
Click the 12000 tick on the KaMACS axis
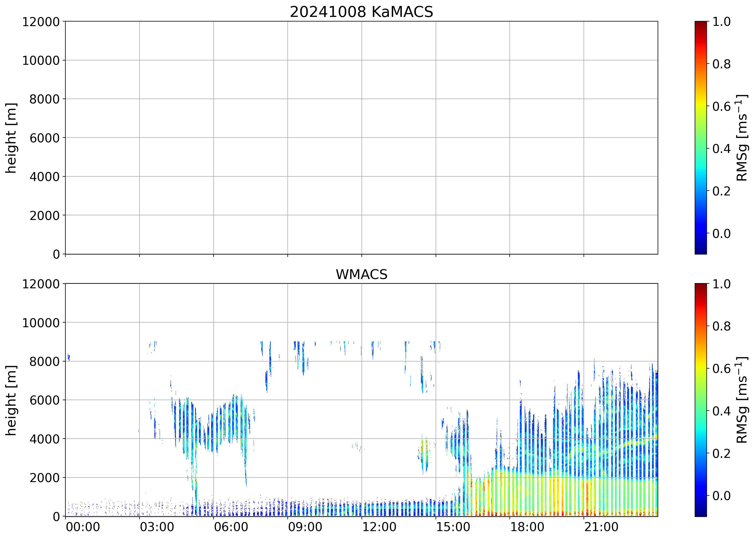coord(41,22)
